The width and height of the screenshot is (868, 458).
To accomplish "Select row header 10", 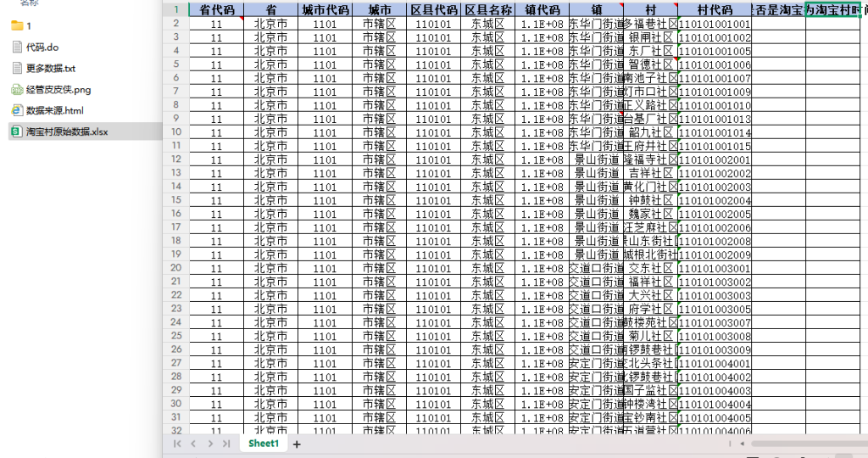I will point(176,131).
